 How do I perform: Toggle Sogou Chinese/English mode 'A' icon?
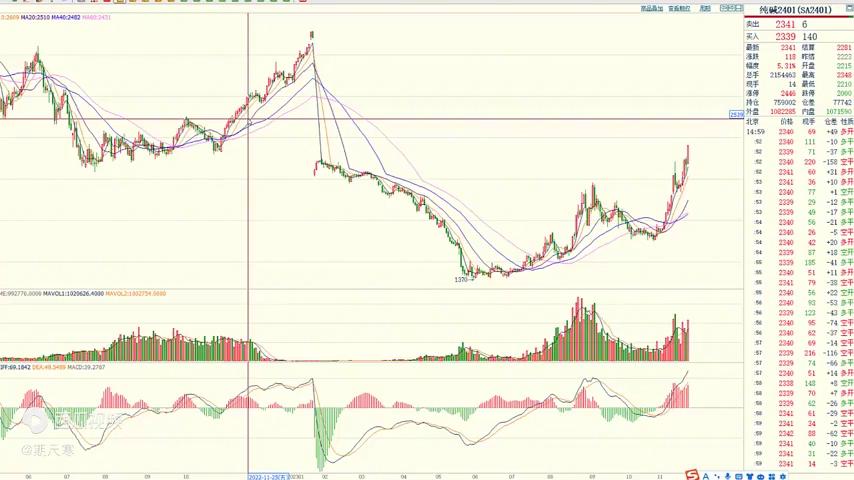[703, 474]
